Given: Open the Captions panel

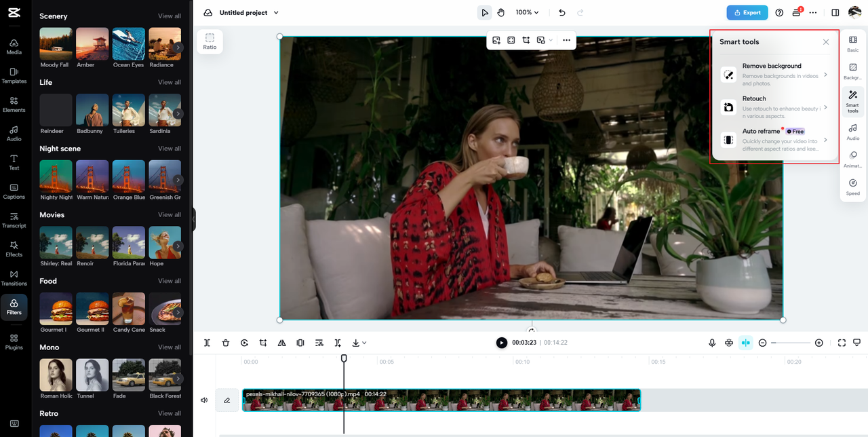Looking at the screenshot, I should click(x=14, y=191).
